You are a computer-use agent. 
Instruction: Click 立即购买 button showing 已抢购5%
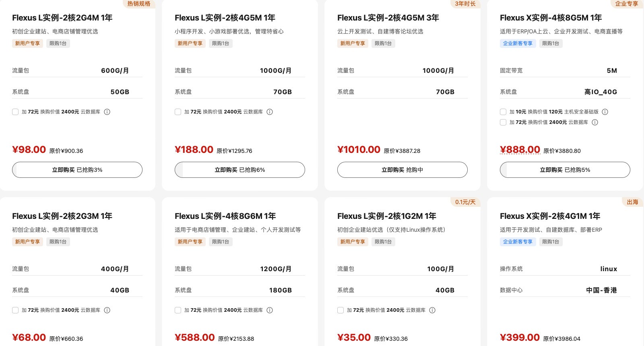(565, 170)
